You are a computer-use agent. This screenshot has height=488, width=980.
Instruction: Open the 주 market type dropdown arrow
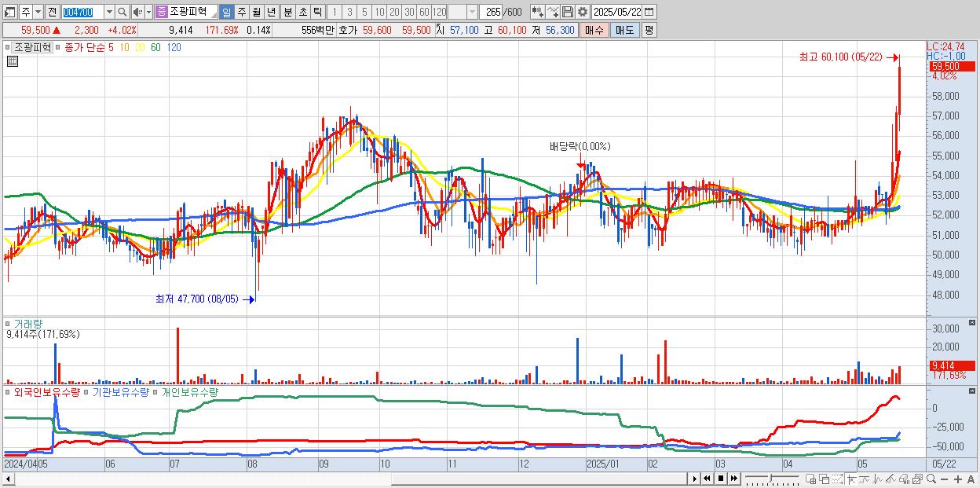[37, 12]
